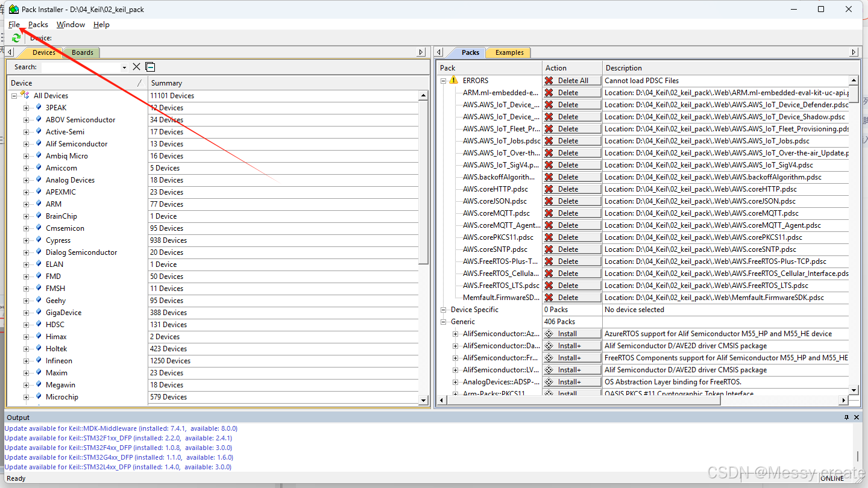The image size is (868, 488).
Task: Collapse the ERRORS group
Action: tap(443, 81)
